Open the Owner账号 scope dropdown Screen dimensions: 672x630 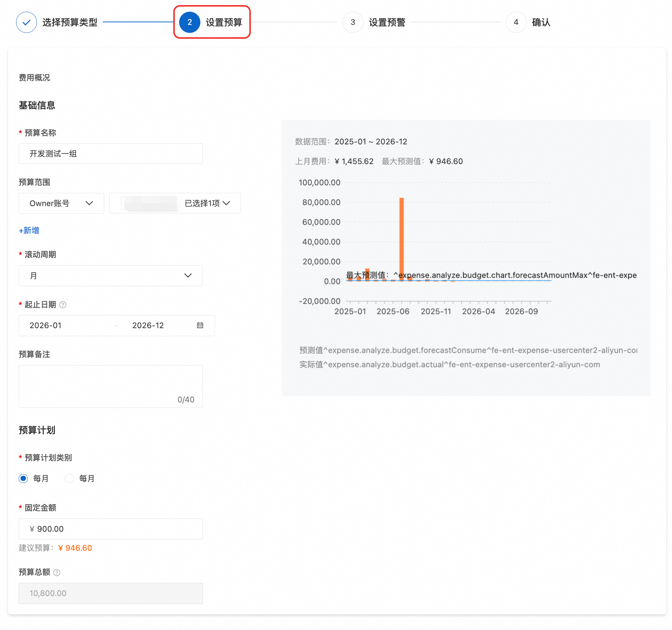[x=61, y=203]
